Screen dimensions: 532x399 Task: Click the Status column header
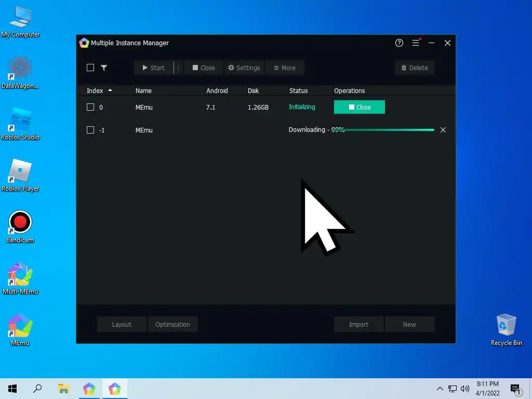pos(298,90)
